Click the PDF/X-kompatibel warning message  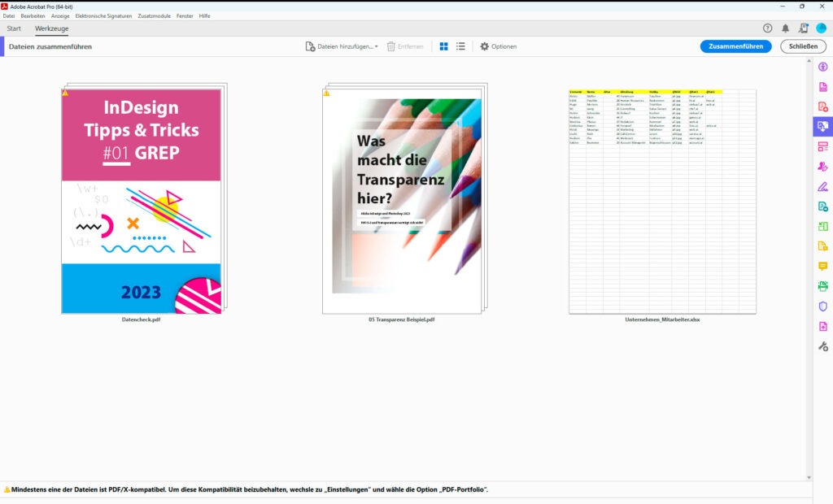pyautogui.click(x=250, y=489)
